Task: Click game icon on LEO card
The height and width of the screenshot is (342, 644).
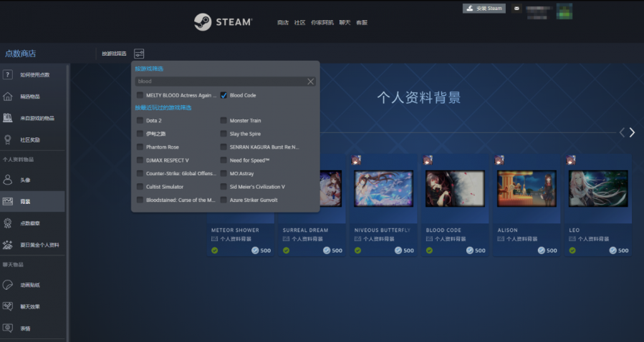Action: click(570, 160)
